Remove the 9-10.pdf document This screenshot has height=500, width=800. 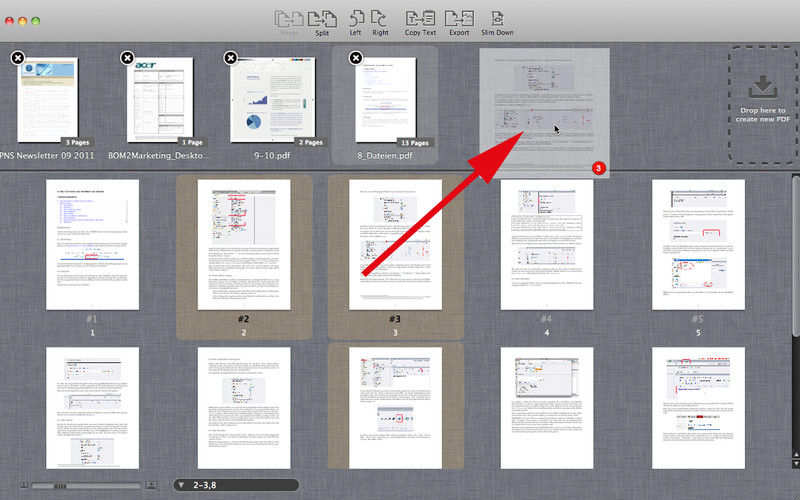tap(231, 58)
